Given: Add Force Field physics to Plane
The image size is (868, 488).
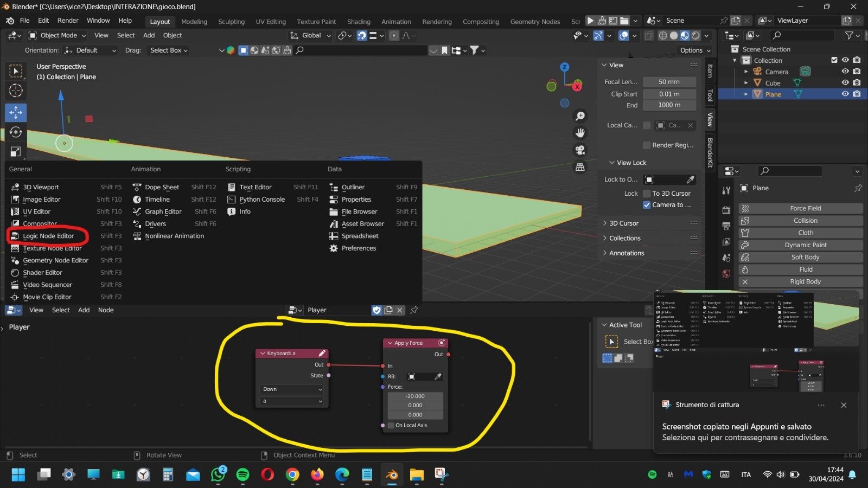Looking at the screenshot, I should [x=800, y=209].
